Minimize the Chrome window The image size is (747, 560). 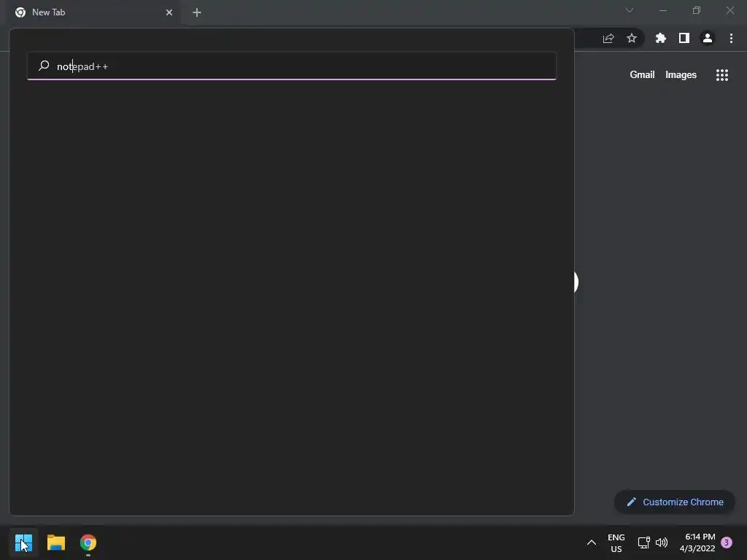click(662, 10)
